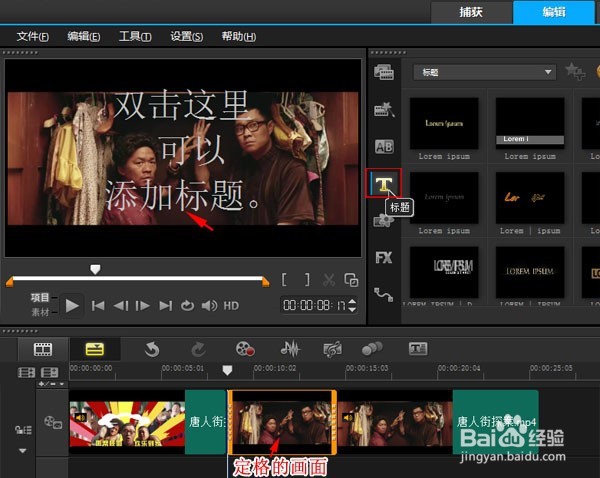Open the Instant Project templates icon

pyautogui.click(x=384, y=109)
